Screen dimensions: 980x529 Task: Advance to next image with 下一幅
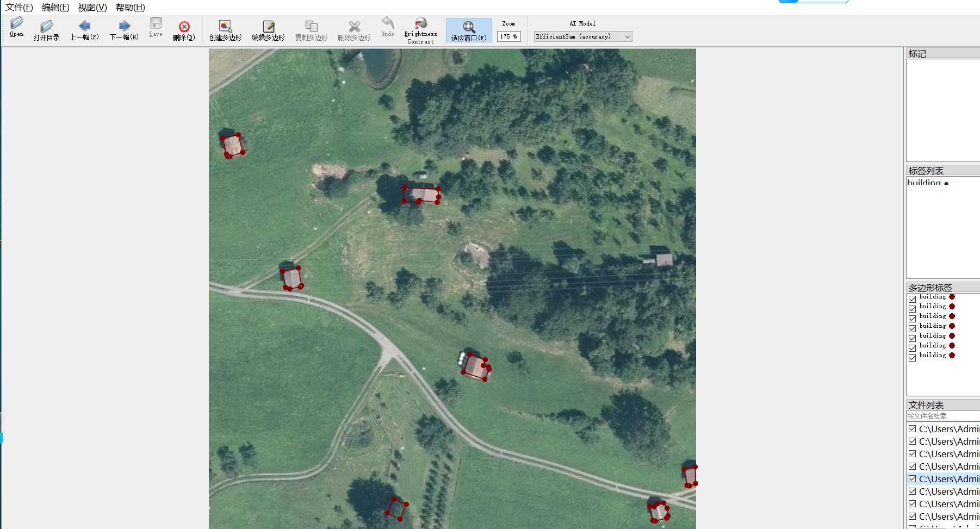point(124,30)
